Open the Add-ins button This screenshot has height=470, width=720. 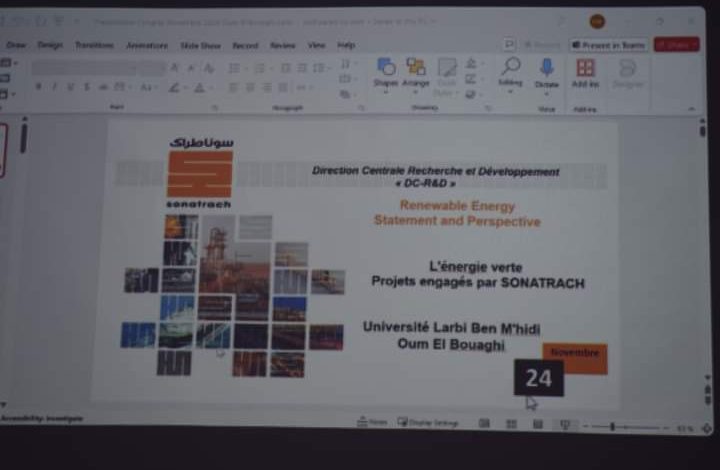585,73
